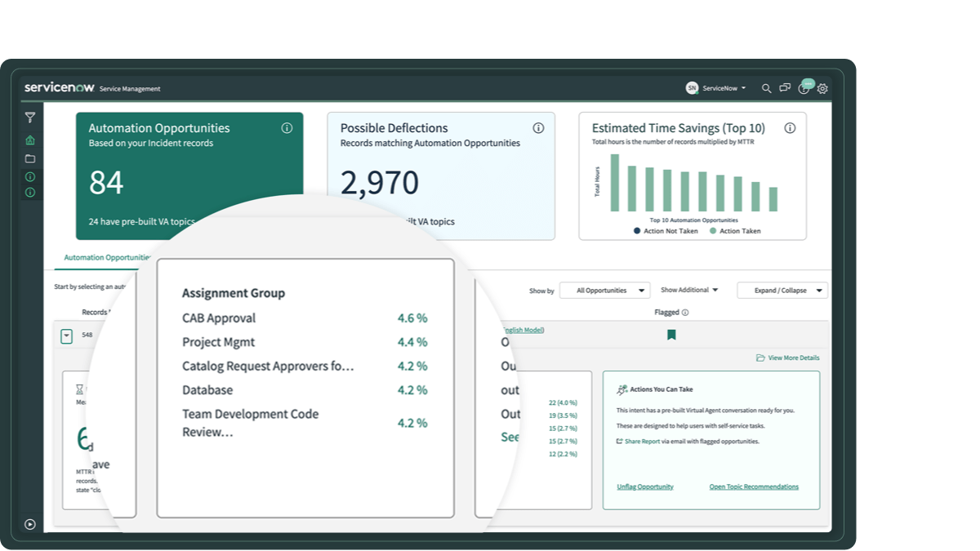This screenshot has height=551, width=980.
Task: Open the Expand / Collapse dropdown
Action: 781,290
